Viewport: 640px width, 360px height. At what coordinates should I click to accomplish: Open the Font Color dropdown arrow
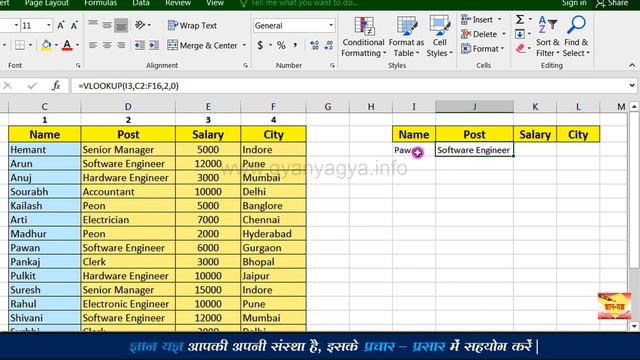[77, 45]
